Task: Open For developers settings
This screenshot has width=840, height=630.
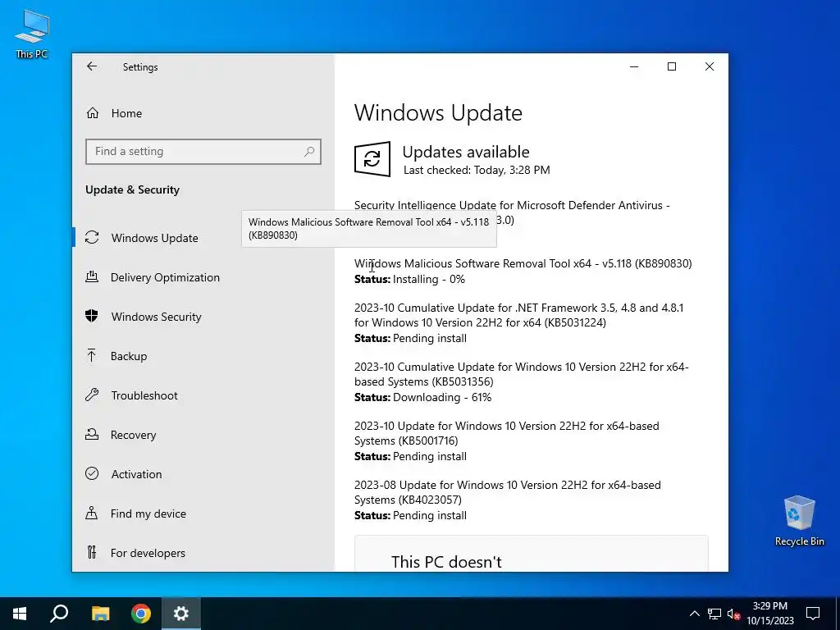Action: (148, 553)
